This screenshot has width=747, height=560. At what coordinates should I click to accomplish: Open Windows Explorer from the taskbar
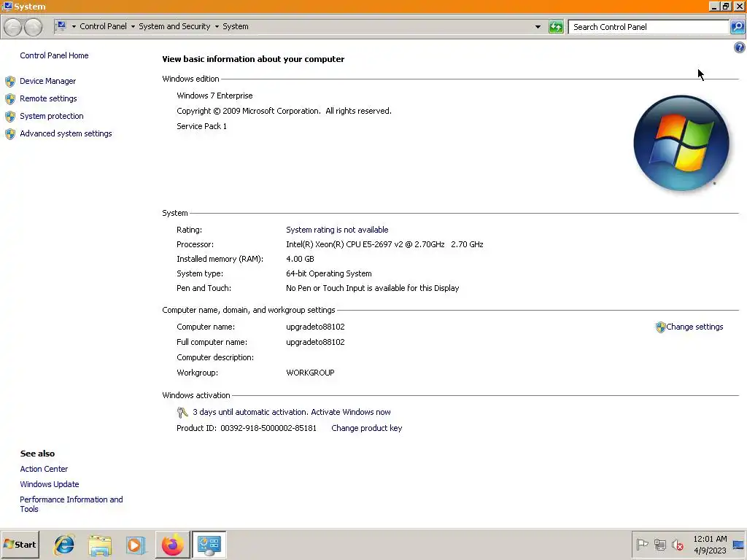100,545
